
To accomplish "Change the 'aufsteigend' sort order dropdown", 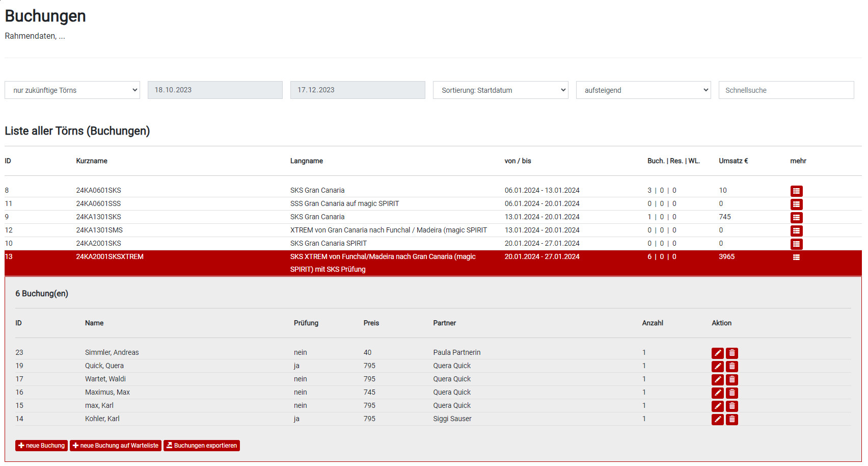I will point(643,90).
